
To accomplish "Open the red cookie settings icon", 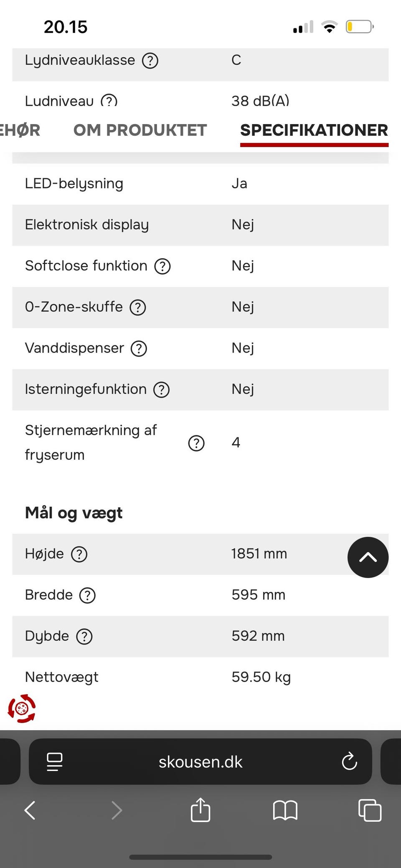I will click(22, 708).
